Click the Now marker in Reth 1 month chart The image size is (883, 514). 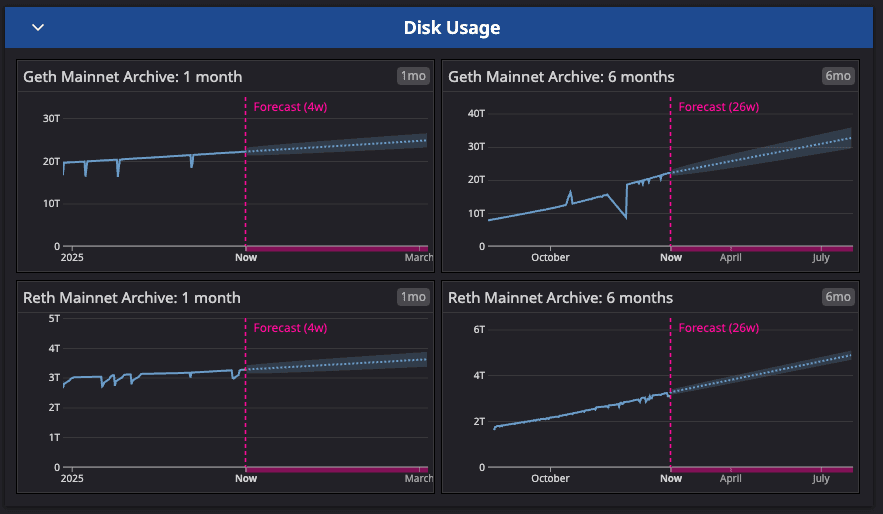[x=246, y=479]
